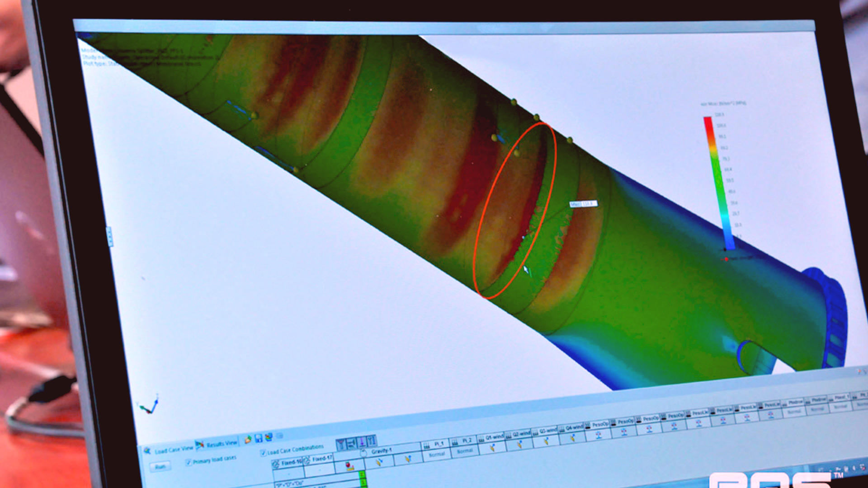
Task: Click the wind arrow icon under Q2-wind
Action: pyautogui.click(x=519, y=444)
